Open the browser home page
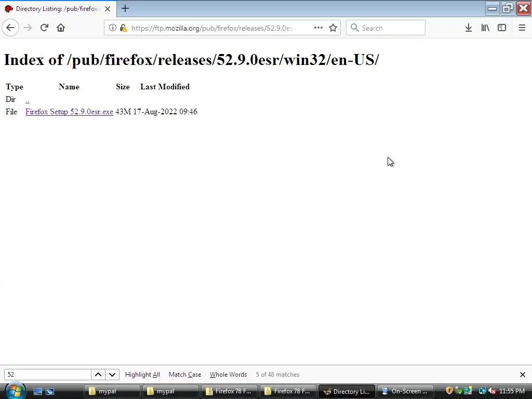This screenshot has width=532, height=399. pyautogui.click(x=61, y=28)
